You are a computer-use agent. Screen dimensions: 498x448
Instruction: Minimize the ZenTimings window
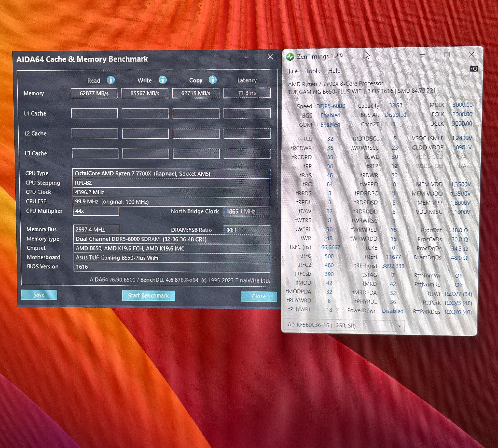[x=423, y=55]
